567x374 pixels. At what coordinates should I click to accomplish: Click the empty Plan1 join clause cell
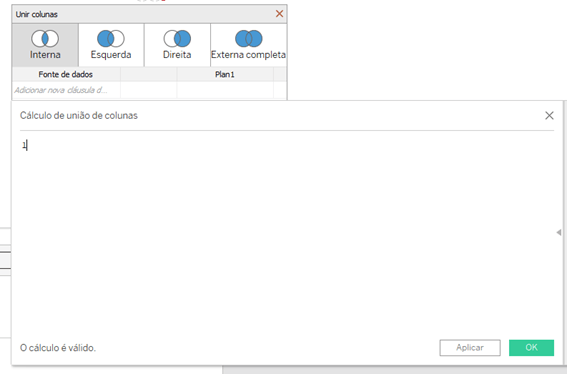click(x=225, y=90)
